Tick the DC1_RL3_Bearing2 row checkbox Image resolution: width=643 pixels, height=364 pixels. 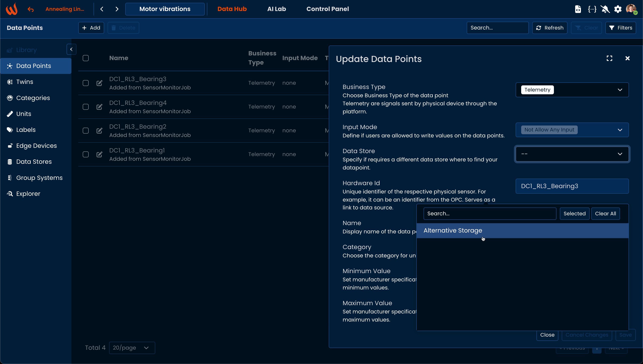(86, 130)
